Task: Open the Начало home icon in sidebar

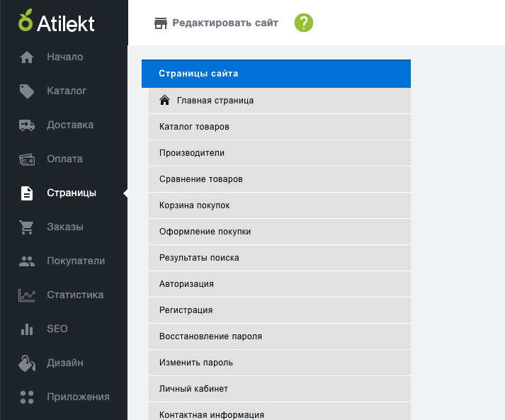Action: [x=27, y=57]
